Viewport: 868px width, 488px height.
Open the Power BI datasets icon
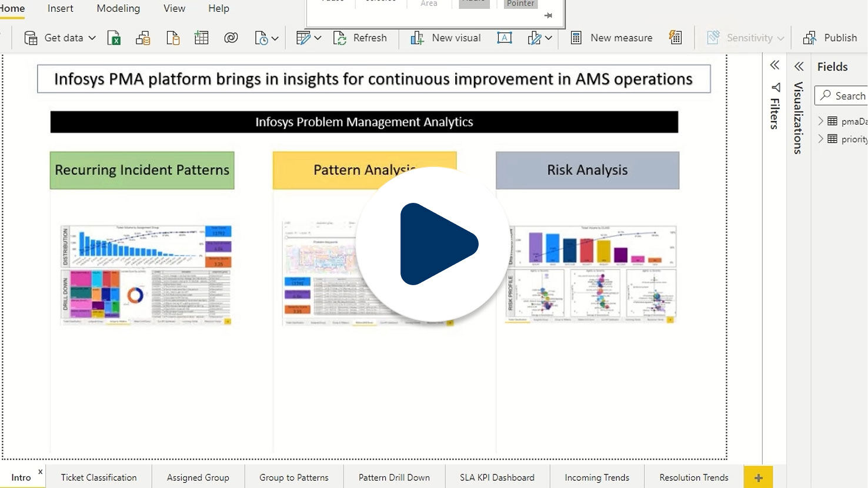tap(143, 38)
